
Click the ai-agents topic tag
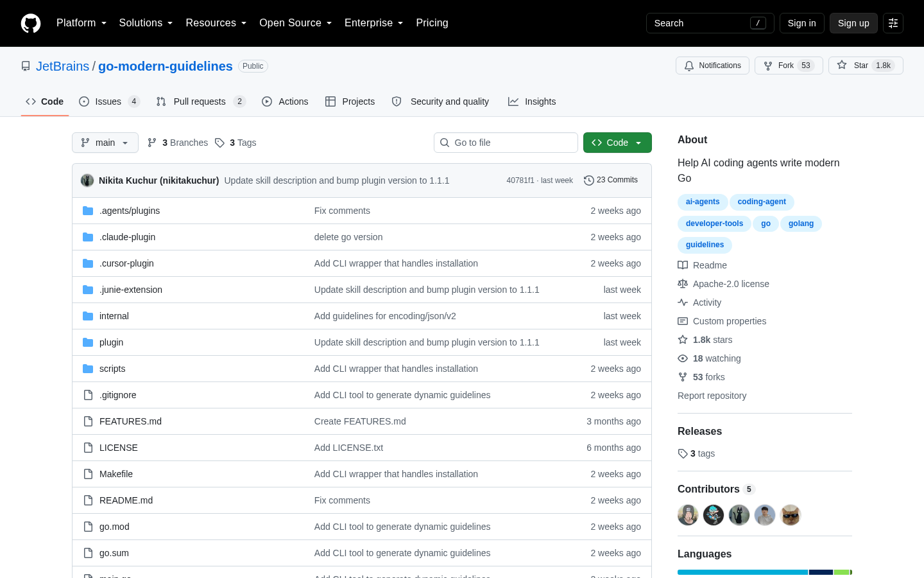click(703, 202)
